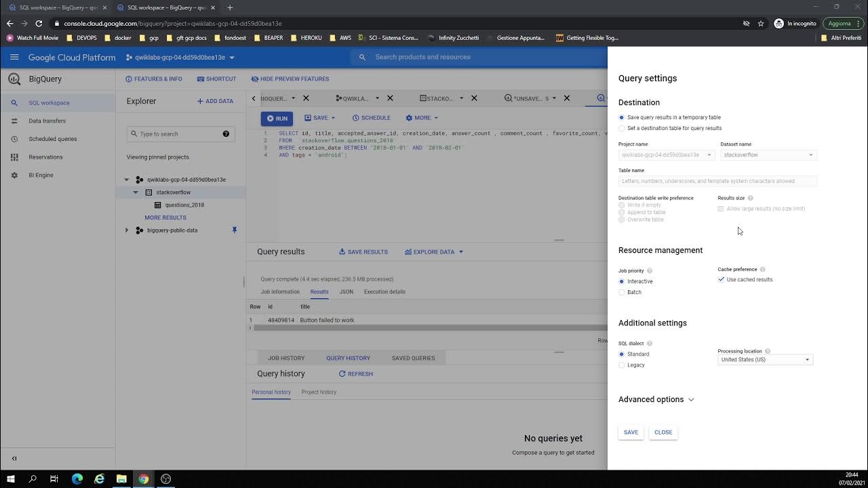
Task: Click the SCHEDULE clock button
Action: tap(370, 118)
